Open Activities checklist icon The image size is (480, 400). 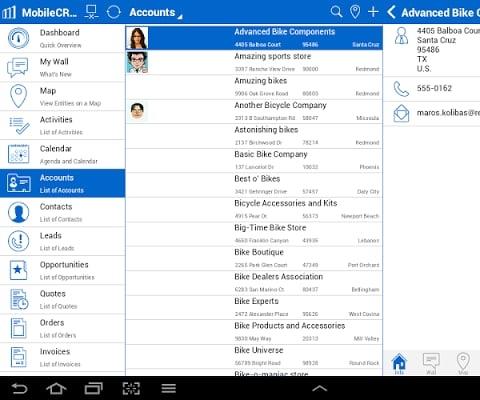click(19, 125)
